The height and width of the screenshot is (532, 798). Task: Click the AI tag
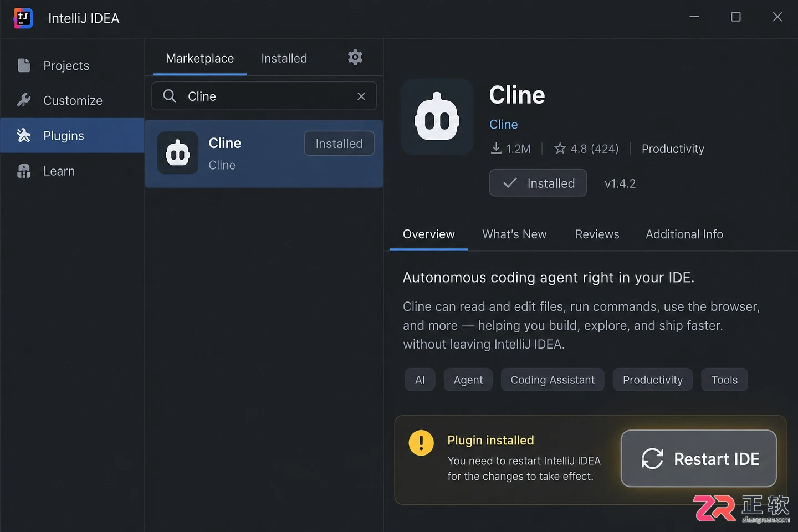420,380
